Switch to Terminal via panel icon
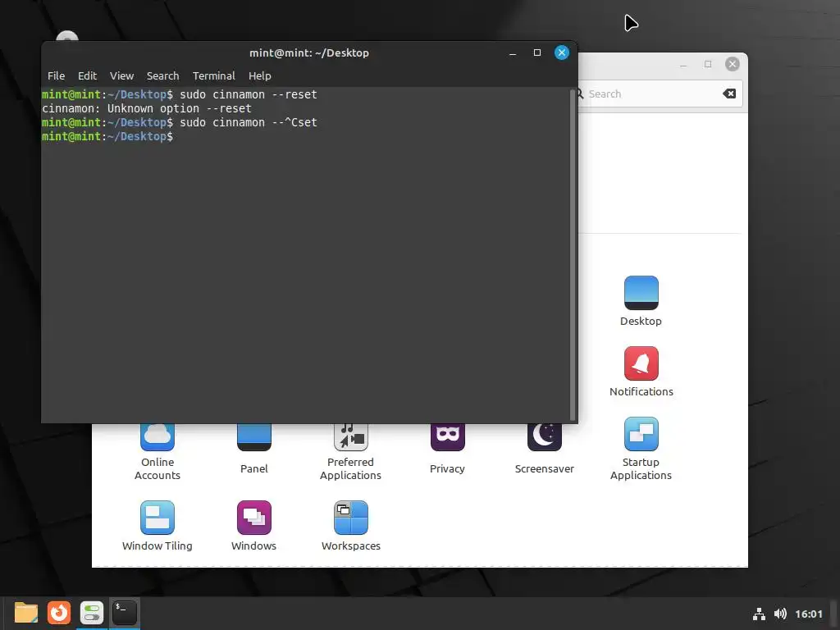The image size is (840, 630). (125, 613)
